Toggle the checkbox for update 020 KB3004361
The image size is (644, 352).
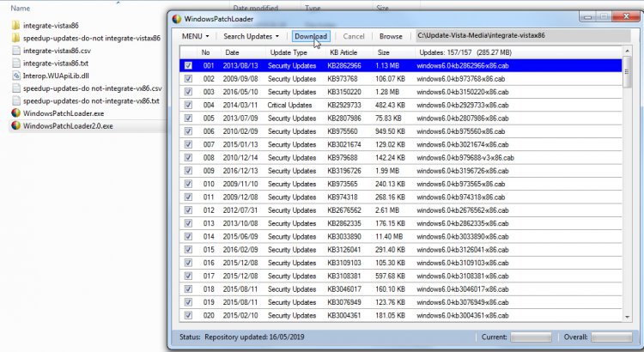[188, 315]
